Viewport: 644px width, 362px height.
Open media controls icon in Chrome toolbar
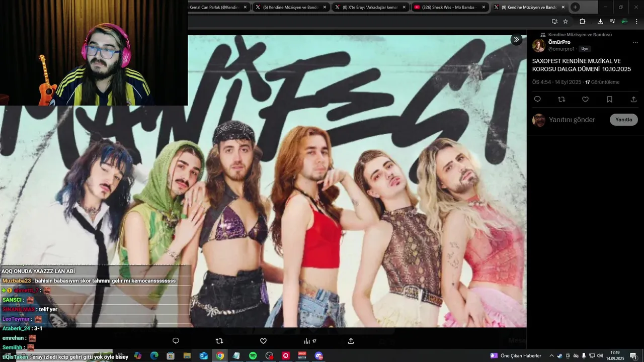pyautogui.click(x=612, y=21)
